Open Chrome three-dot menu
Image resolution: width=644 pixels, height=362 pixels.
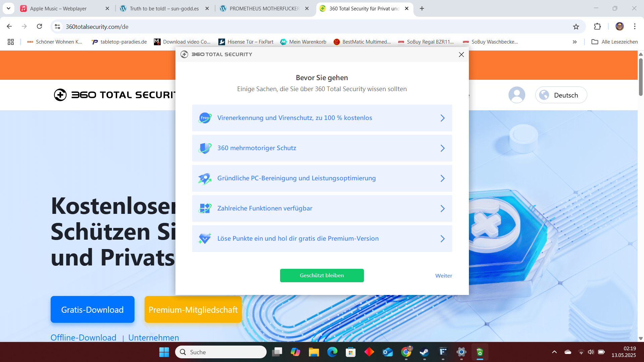coord(635,26)
